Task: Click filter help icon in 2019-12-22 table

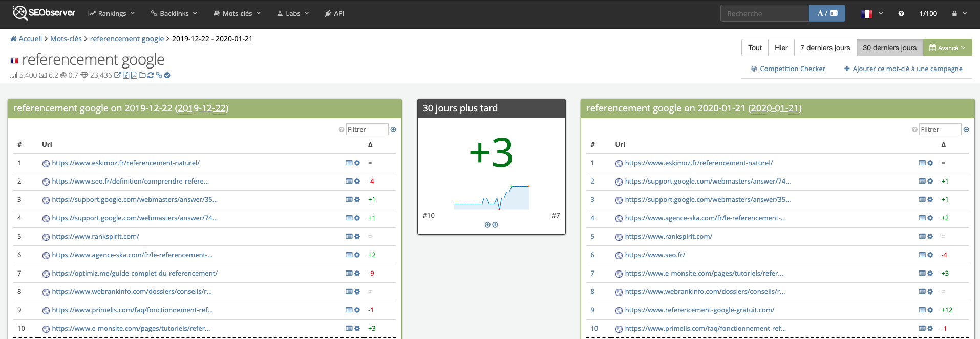Action: 342,130
